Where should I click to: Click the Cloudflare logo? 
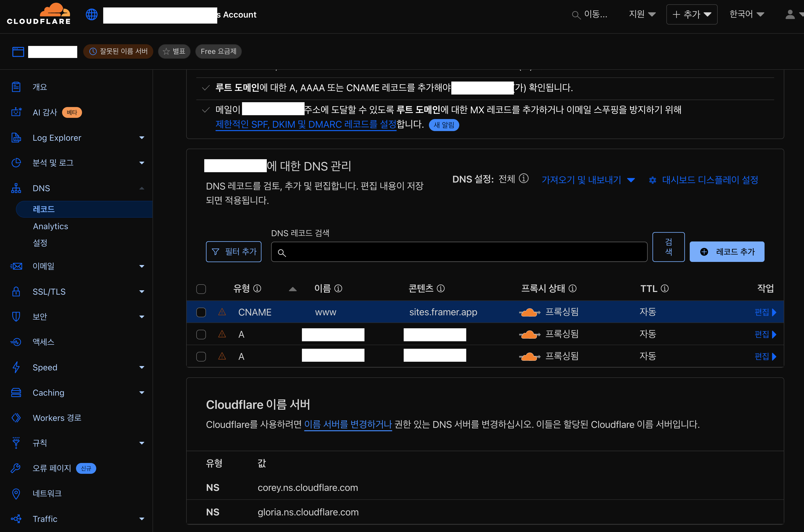[x=38, y=14]
